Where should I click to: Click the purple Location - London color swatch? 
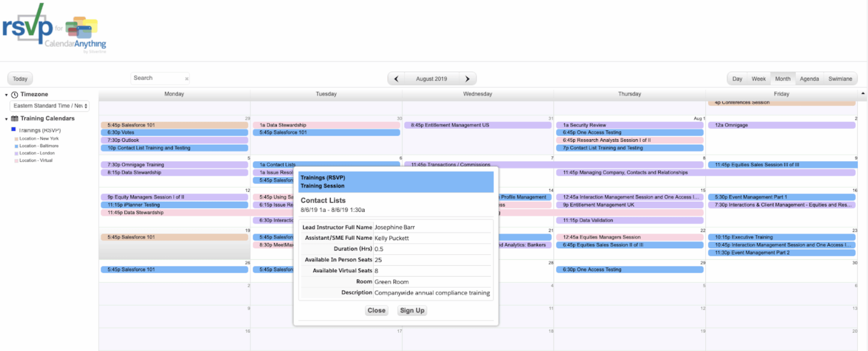16,153
